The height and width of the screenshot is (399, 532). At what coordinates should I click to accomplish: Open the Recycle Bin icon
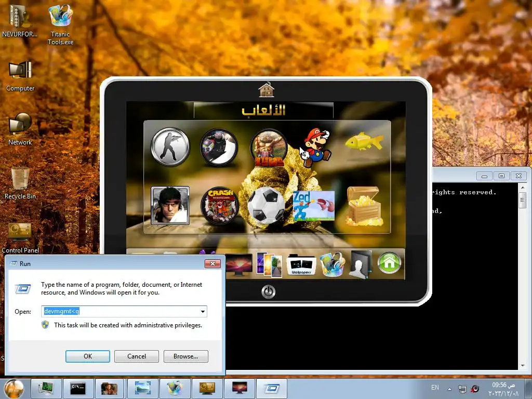click(x=20, y=183)
